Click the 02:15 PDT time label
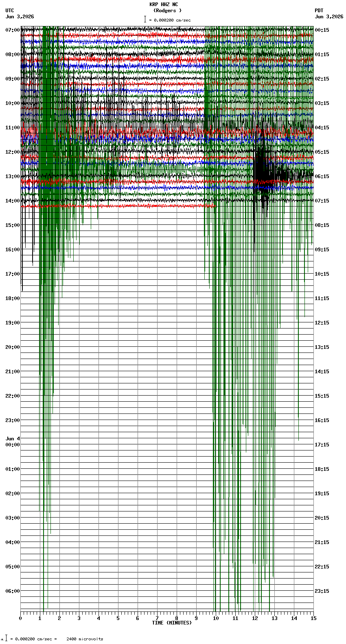 coord(322,79)
